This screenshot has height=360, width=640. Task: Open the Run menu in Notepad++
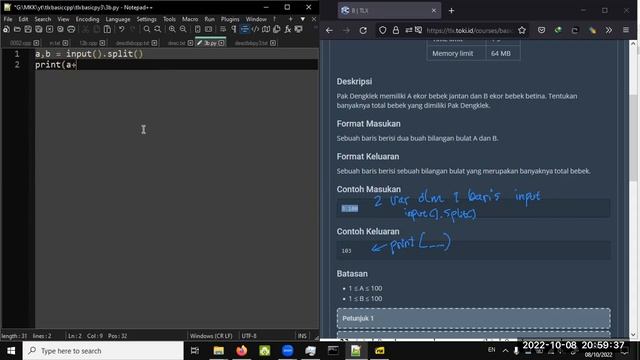coord(209,19)
